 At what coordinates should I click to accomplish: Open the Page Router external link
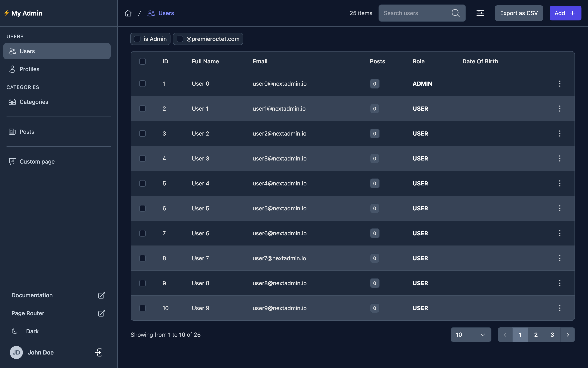coord(58,313)
